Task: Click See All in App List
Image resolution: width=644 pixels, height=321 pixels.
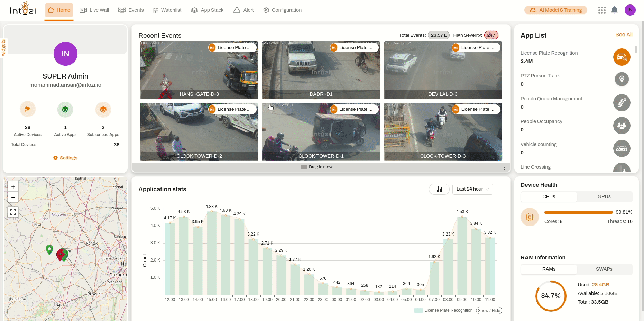Action: 624,35
